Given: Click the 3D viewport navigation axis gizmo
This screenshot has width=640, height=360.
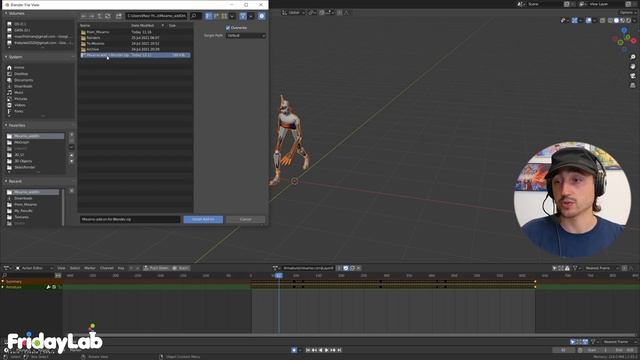Looking at the screenshot, I should pos(624,40).
